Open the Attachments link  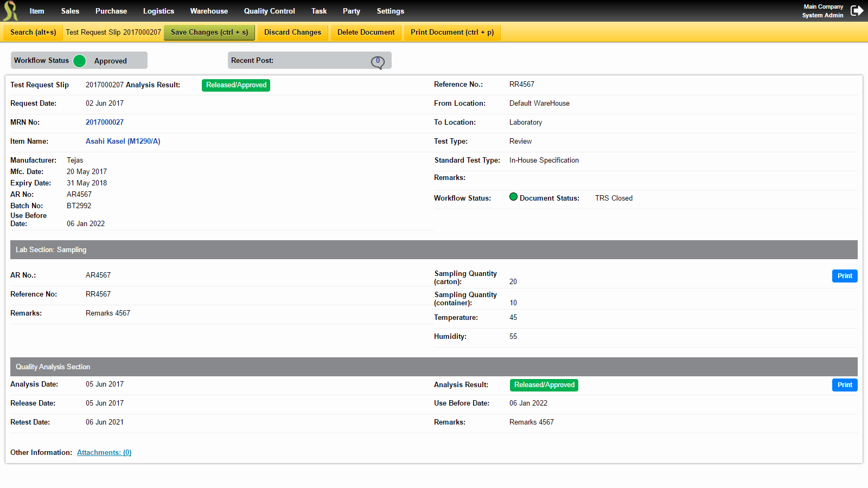(x=104, y=452)
